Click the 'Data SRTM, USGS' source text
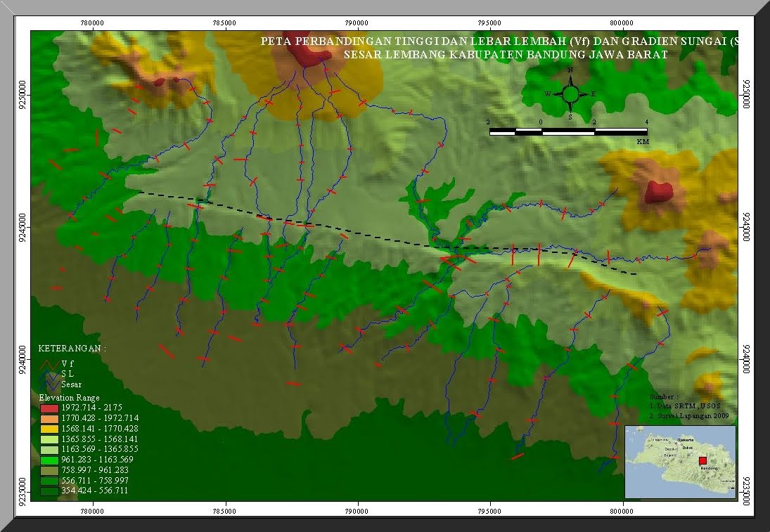The height and width of the screenshot is (532, 770). pos(689,406)
